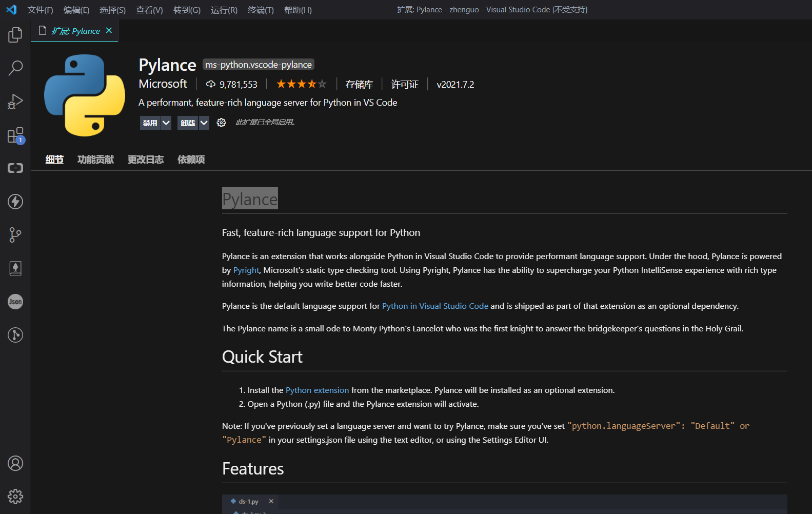Switch to the 细节 tab
Screen dimensions: 812x514
click(54, 160)
